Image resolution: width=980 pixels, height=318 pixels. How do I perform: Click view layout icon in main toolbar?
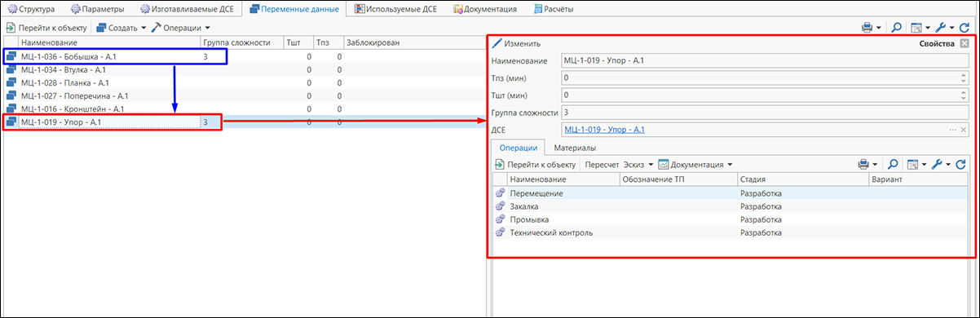pyautogui.click(x=916, y=28)
